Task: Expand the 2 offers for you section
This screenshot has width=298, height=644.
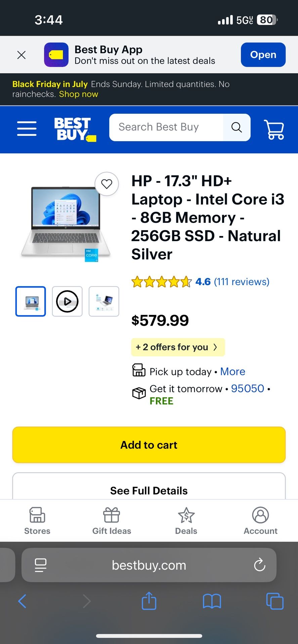Action: pos(178,347)
